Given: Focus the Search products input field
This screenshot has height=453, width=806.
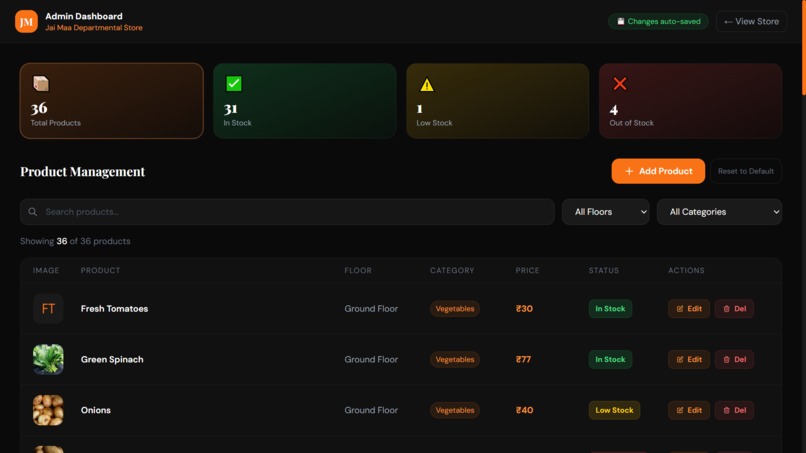Looking at the screenshot, I should click(287, 212).
